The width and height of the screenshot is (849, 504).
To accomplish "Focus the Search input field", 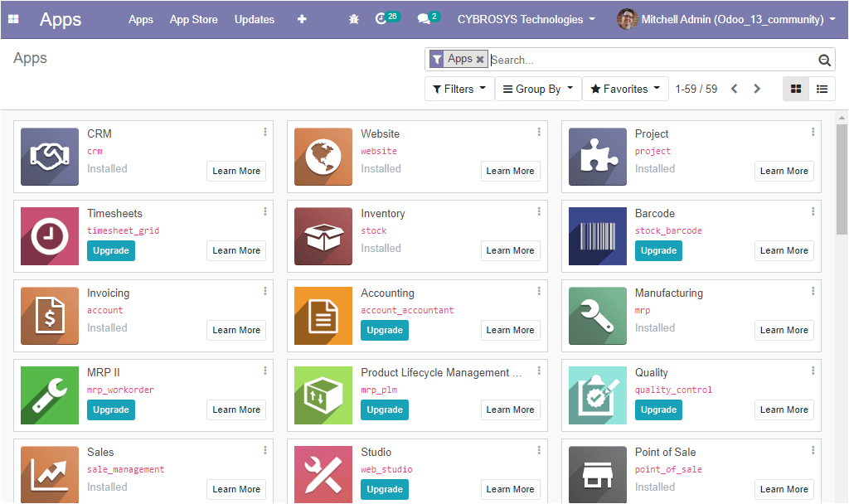I will click(653, 60).
